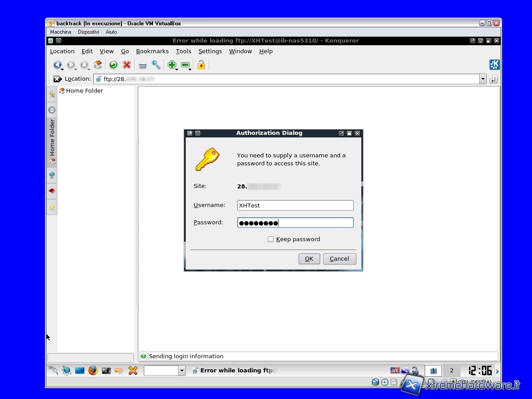Screen dimensions: 532x399
Task: Click the Back navigation arrow icon
Action: coord(57,65)
